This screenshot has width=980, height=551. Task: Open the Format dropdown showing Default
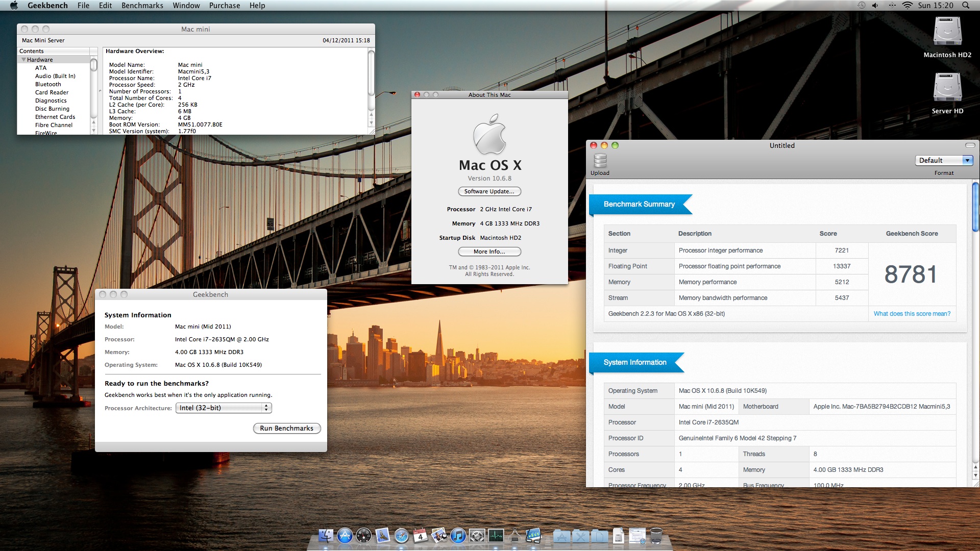(x=944, y=160)
